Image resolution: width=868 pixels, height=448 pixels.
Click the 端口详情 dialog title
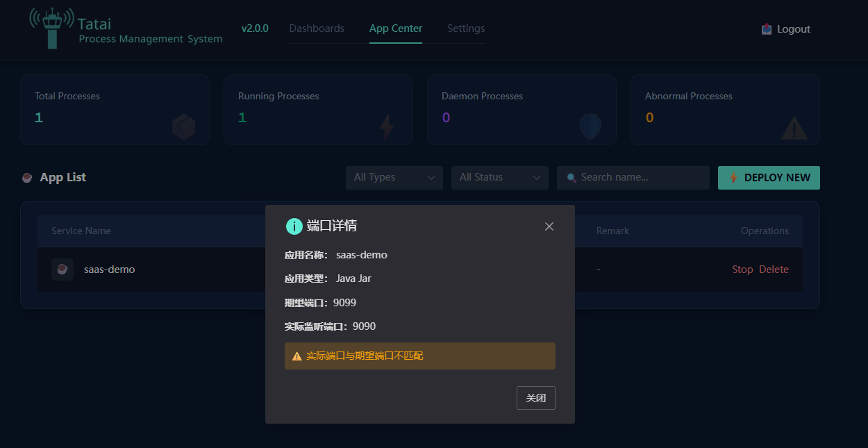(332, 226)
